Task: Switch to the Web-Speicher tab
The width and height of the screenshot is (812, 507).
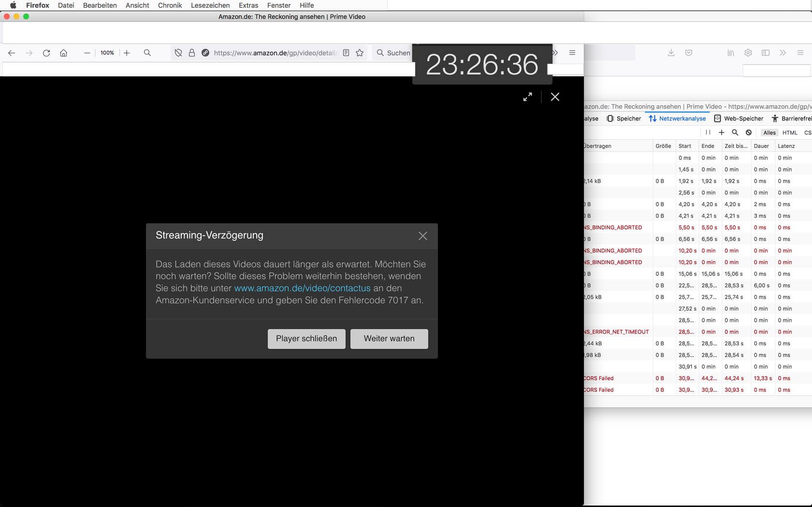Action: (x=739, y=118)
